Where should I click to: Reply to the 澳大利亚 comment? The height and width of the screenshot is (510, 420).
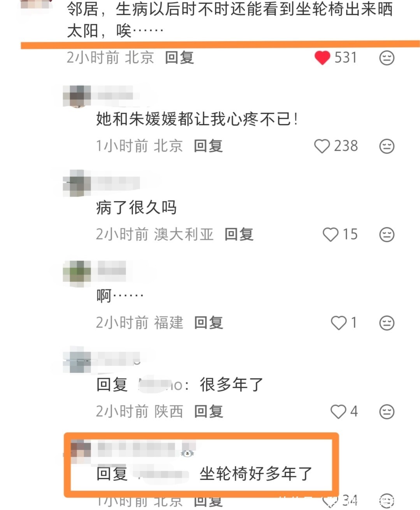coord(239,234)
